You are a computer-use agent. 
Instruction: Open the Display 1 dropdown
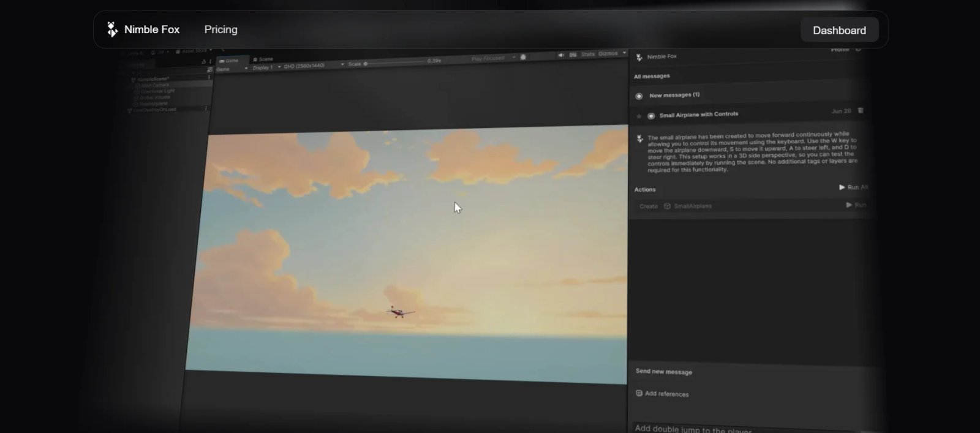point(266,67)
